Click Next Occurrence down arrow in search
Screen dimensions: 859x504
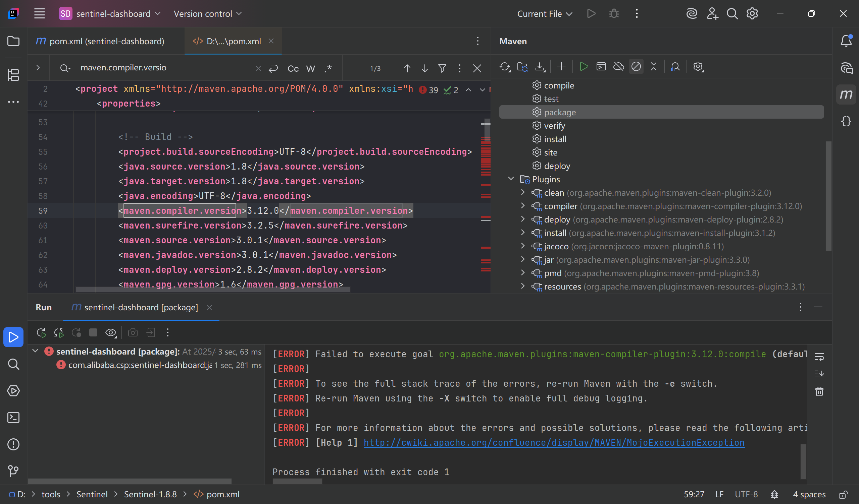tap(424, 68)
